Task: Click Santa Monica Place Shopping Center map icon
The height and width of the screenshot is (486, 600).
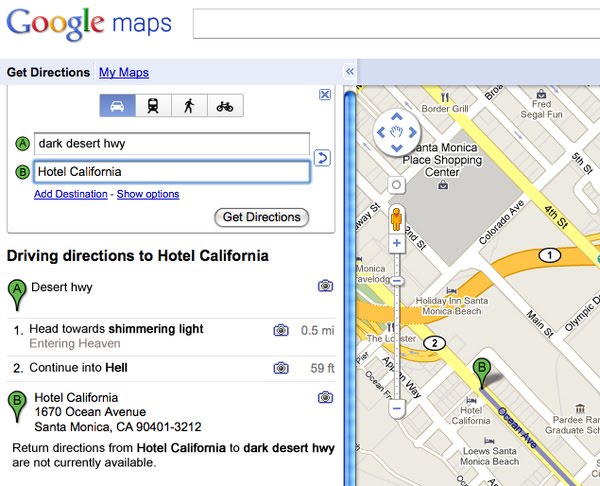Action: point(443,186)
